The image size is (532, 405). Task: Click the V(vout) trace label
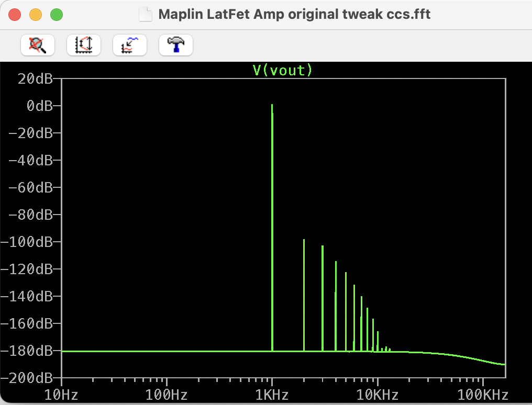(282, 71)
